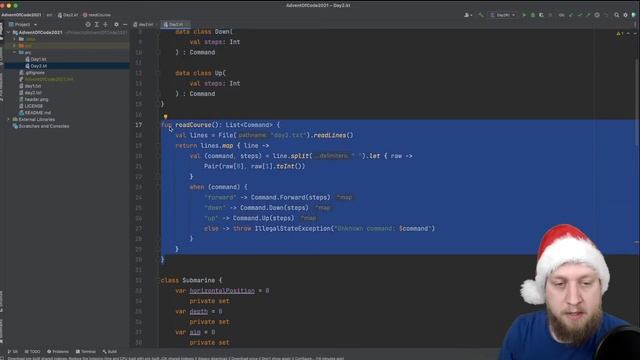Click the user account icon in toolbar
This screenshot has width=640, height=360.
[x=467, y=15]
